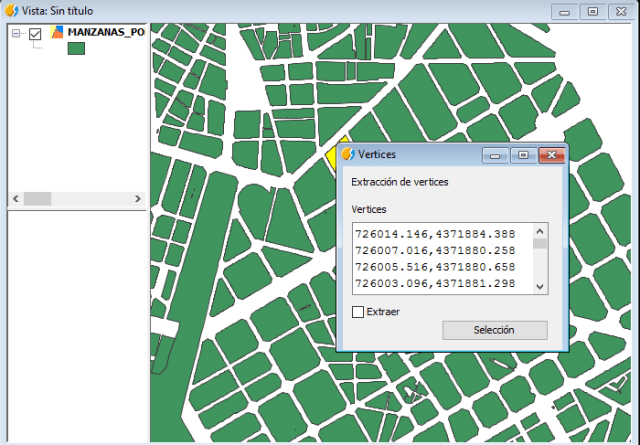640x445 pixels.
Task: Click left arrow of layer panel scrollbar
Action: [15, 199]
